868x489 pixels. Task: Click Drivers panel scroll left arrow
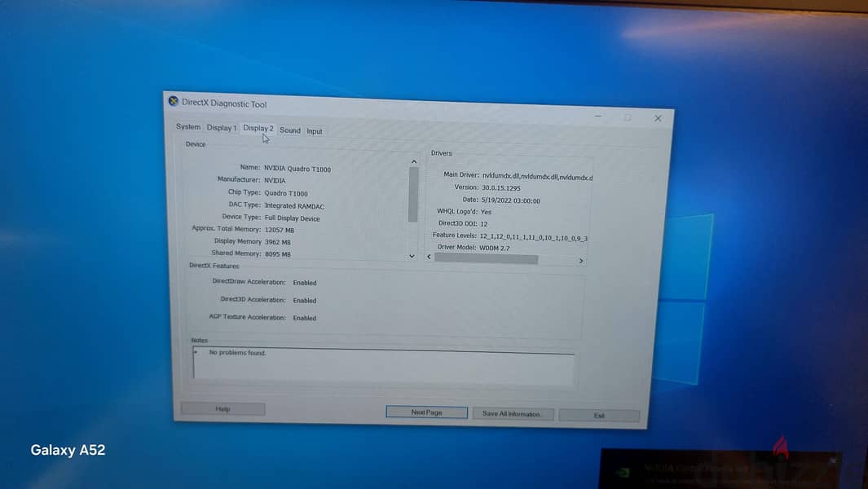click(x=429, y=257)
